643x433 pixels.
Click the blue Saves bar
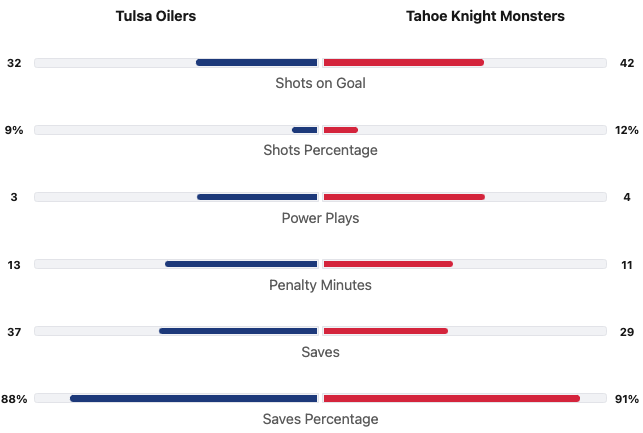[238, 331]
